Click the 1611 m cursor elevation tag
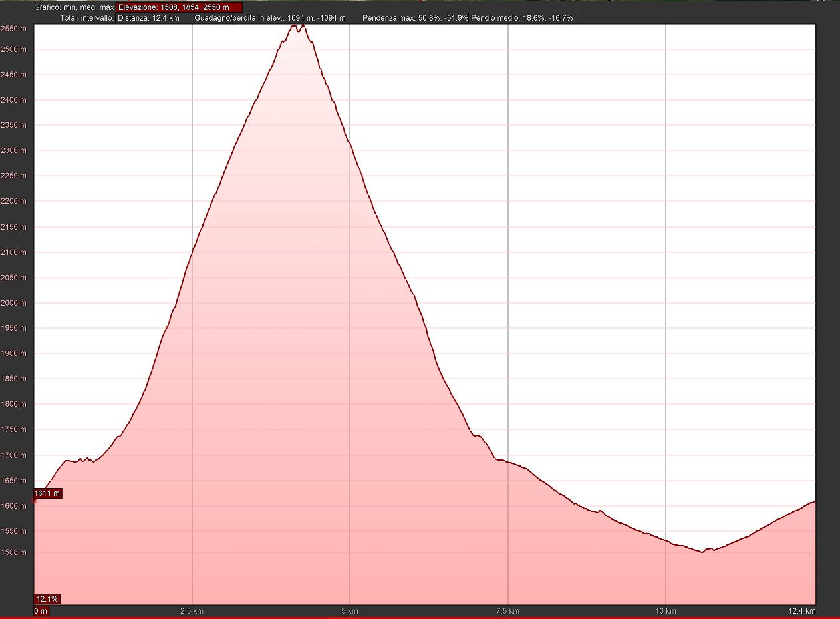This screenshot has height=619, width=840. coord(48,493)
